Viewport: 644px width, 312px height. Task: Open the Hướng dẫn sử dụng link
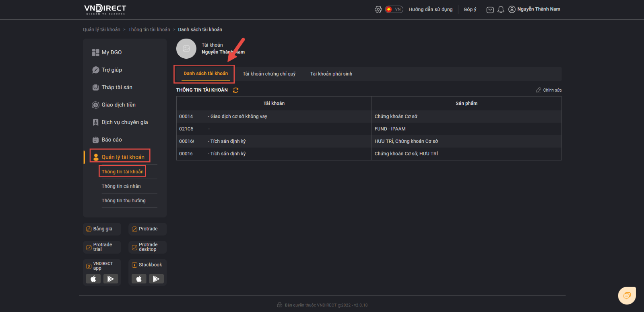[x=431, y=9]
